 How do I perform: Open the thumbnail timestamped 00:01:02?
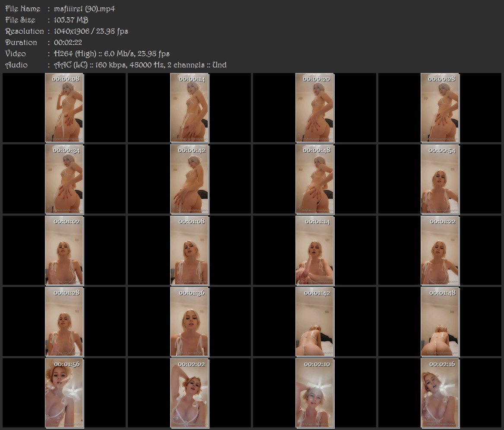(x=64, y=251)
